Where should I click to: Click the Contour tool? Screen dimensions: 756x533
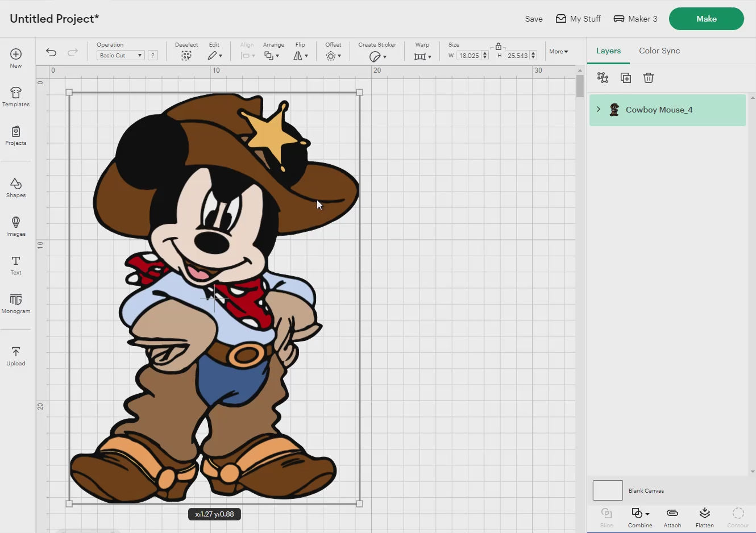pos(738,517)
